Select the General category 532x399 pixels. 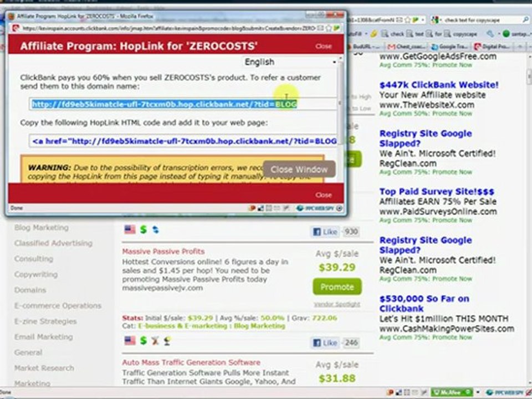[x=28, y=352]
